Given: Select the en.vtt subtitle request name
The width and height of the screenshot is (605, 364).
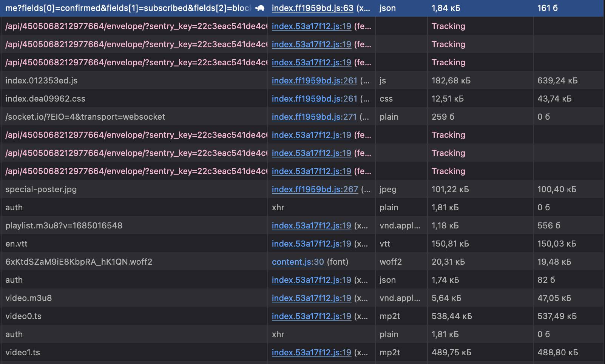Looking at the screenshot, I should click(16, 244).
